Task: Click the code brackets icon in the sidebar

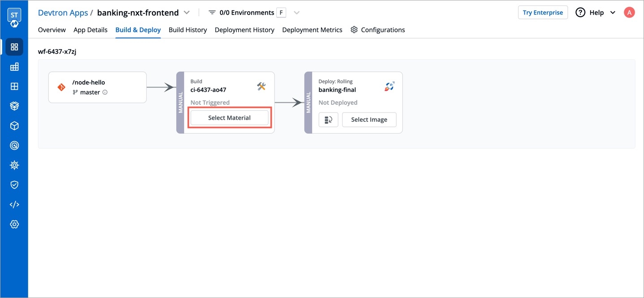Action: pos(14,204)
